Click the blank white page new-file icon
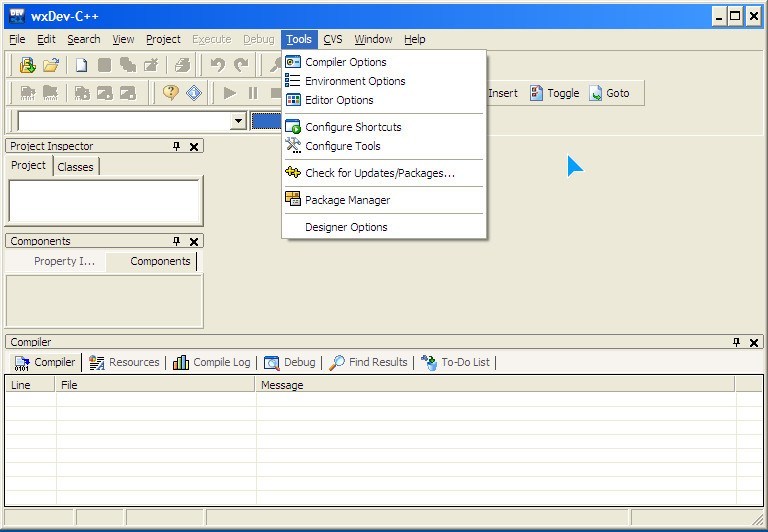 pyautogui.click(x=81, y=65)
